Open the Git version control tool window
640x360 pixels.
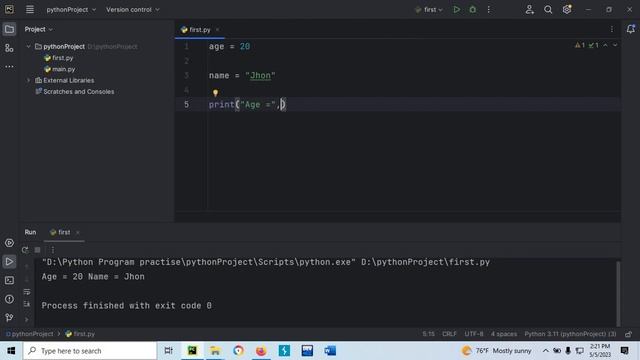(9, 318)
